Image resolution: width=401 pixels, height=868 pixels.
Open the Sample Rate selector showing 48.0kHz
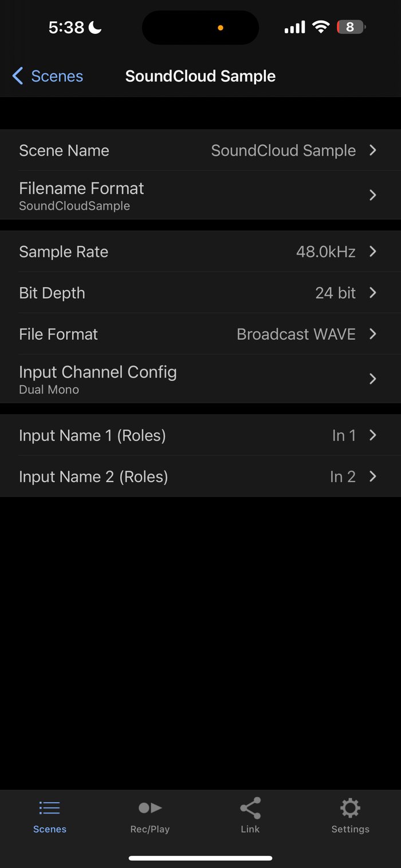pyautogui.click(x=200, y=251)
